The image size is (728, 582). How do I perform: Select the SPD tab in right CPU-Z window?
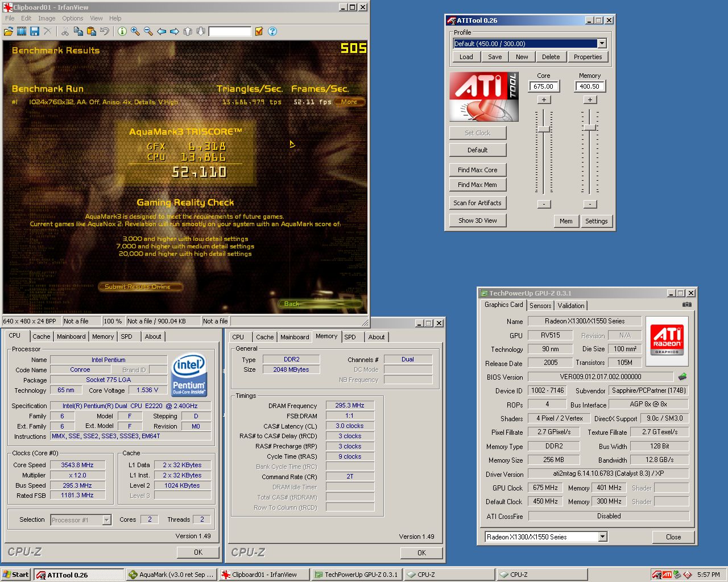350,337
